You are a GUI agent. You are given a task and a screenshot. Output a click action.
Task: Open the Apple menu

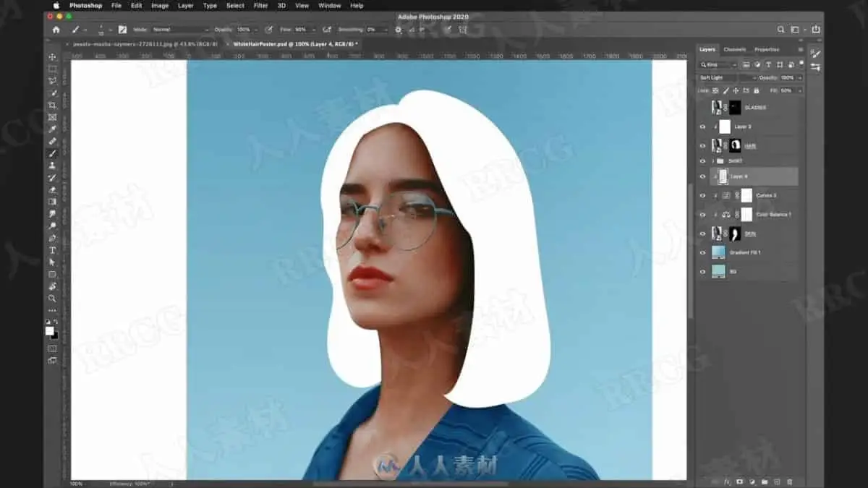(x=56, y=5)
